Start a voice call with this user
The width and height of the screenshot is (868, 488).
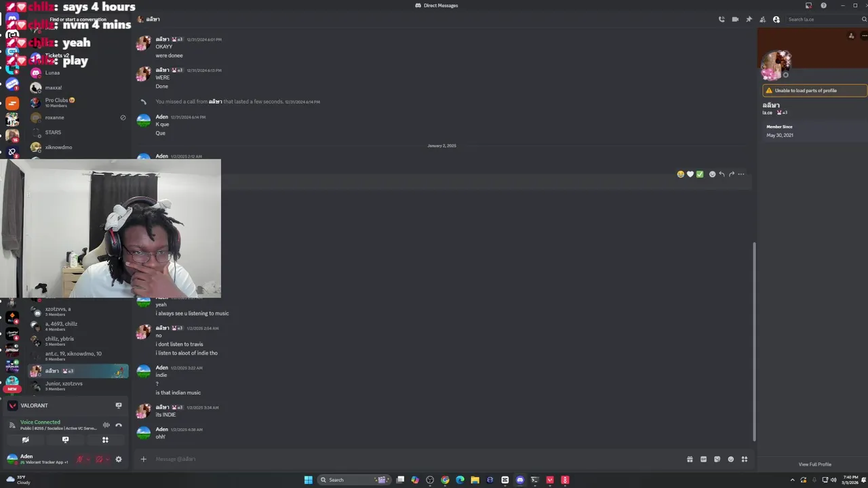click(x=722, y=20)
